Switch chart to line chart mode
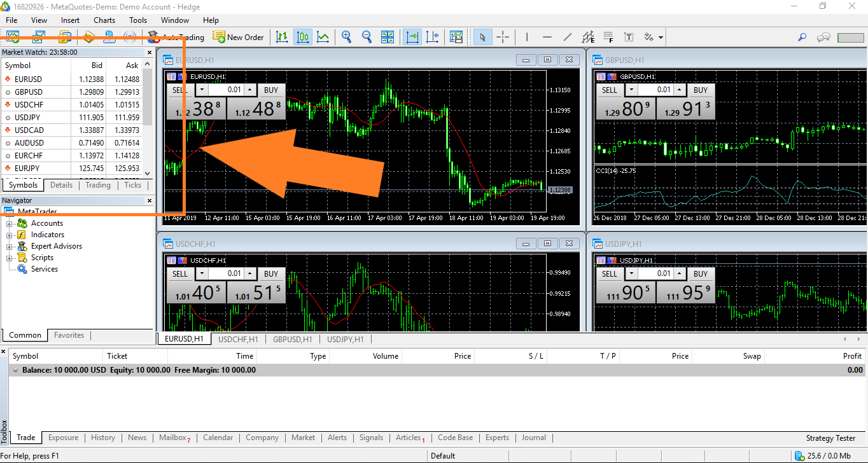Image resolution: width=868 pixels, height=463 pixels. pyautogui.click(x=323, y=37)
